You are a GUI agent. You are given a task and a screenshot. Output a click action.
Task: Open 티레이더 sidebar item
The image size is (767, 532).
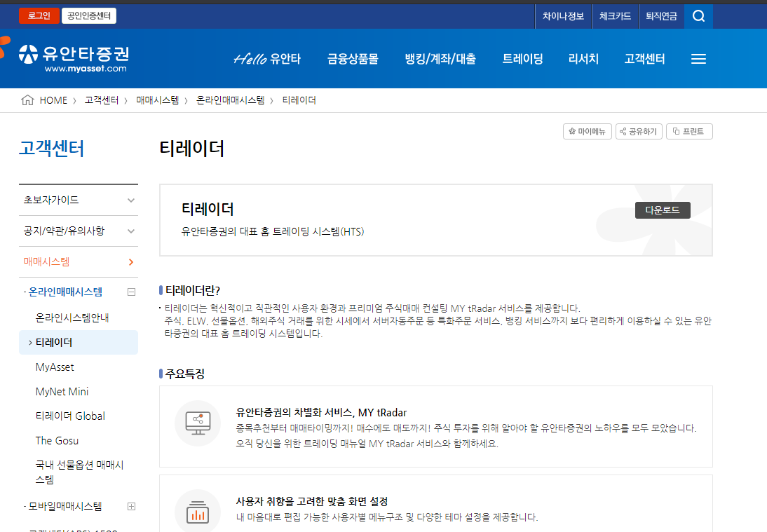point(79,342)
